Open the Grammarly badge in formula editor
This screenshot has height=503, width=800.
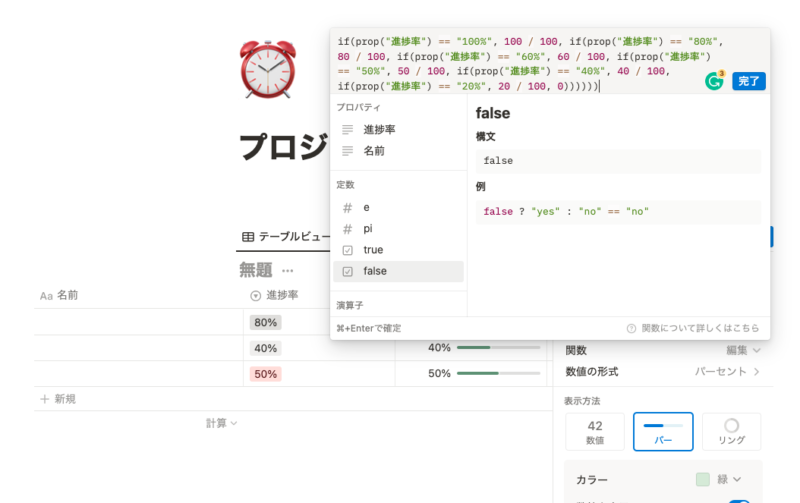(714, 81)
